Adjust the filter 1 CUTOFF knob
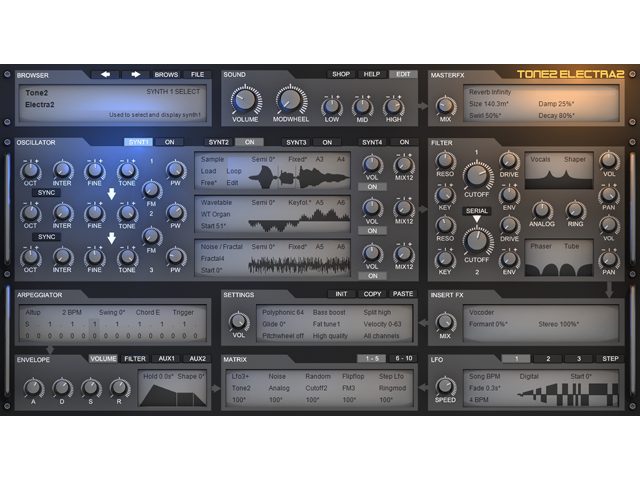 (x=477, y=176)
